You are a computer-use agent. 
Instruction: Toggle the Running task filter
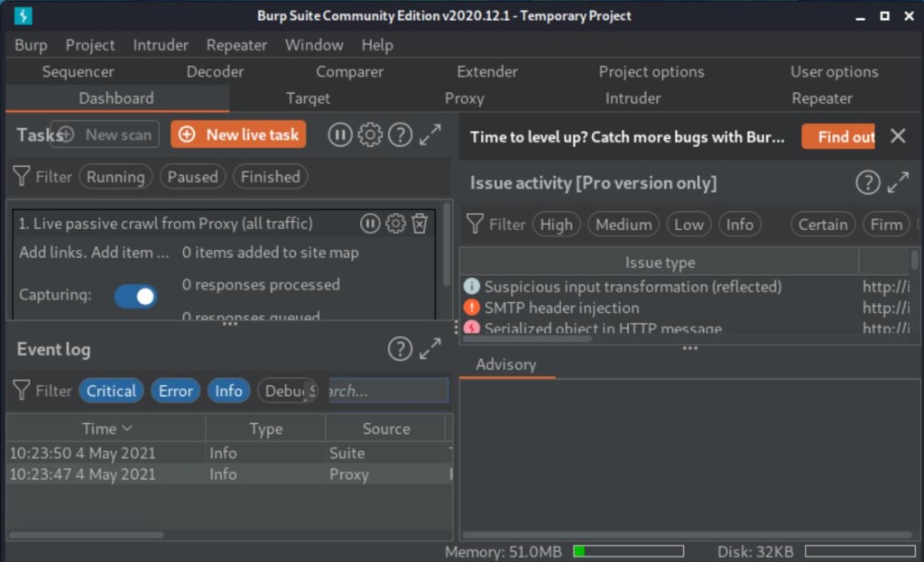click(115, 177)
